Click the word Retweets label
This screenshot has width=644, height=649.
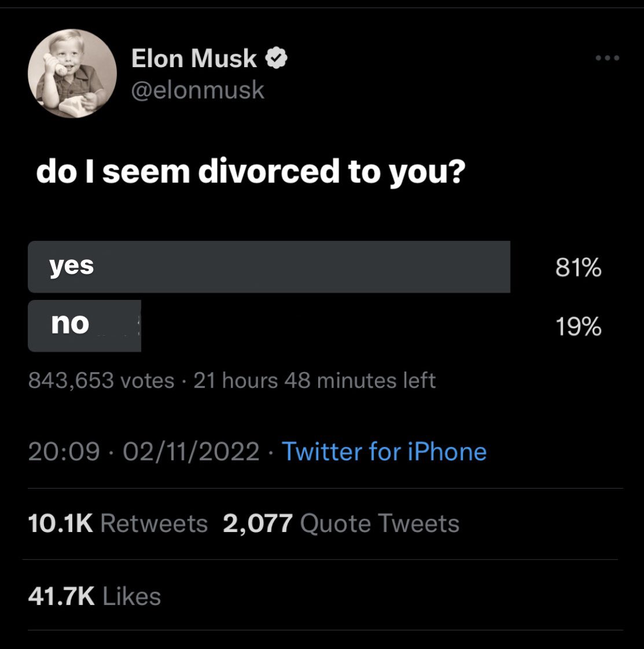(x=154, y=523)
